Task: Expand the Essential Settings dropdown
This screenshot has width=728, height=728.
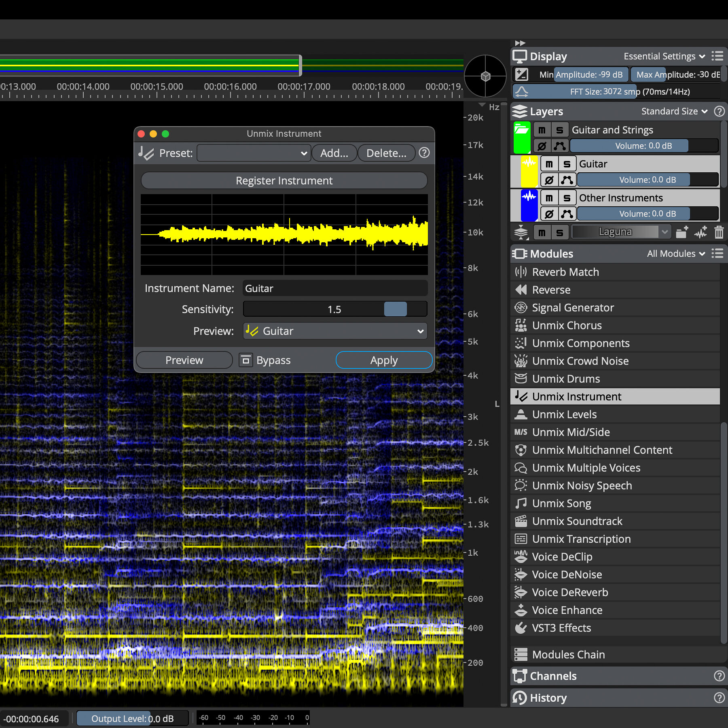Action: coord(664,56)
